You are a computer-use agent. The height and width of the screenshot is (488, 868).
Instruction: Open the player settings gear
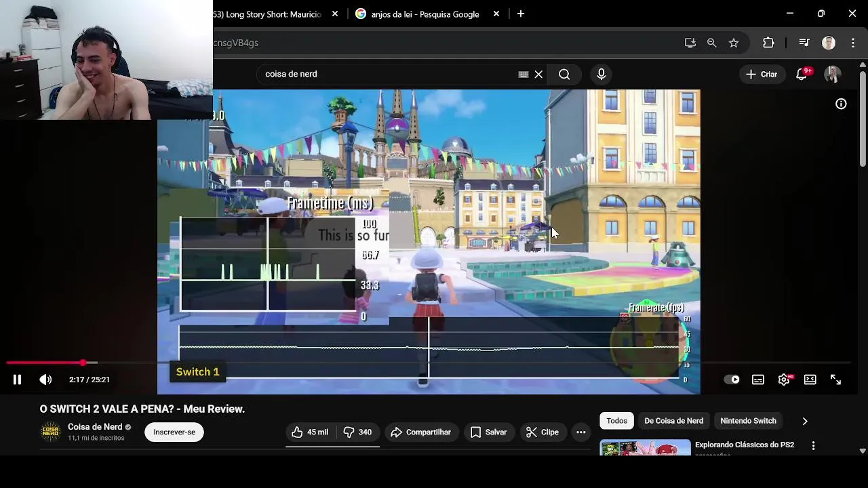point(784,380)
